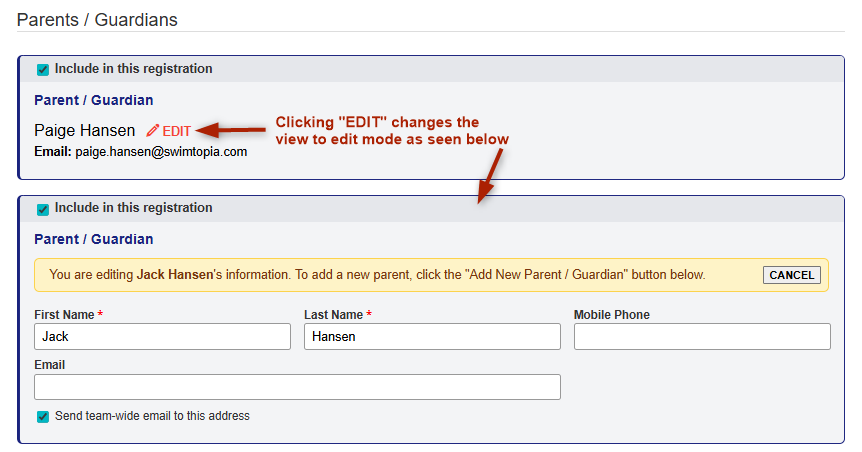Select the empty Mobile Phone input
Image resolution: width=862 pixels, height=452 pixels.
(x=702, y=337)
